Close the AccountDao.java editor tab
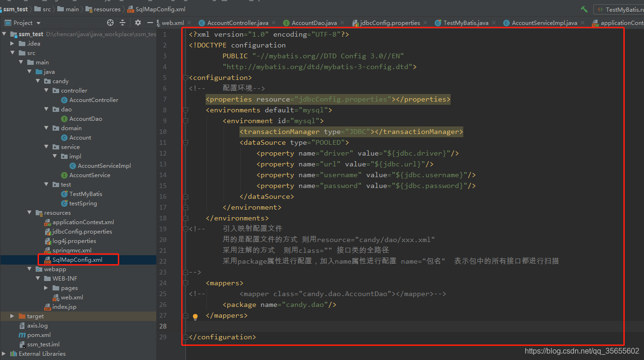Image resolution: width=644 pixels, height=360 pixels. (x=342, y=22)
